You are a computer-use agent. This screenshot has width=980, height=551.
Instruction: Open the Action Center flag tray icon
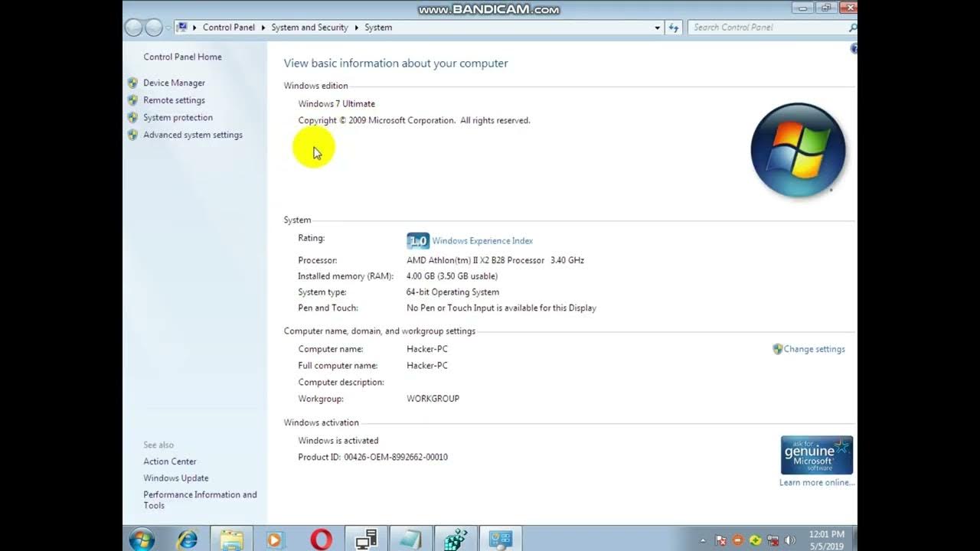point(721,540)
